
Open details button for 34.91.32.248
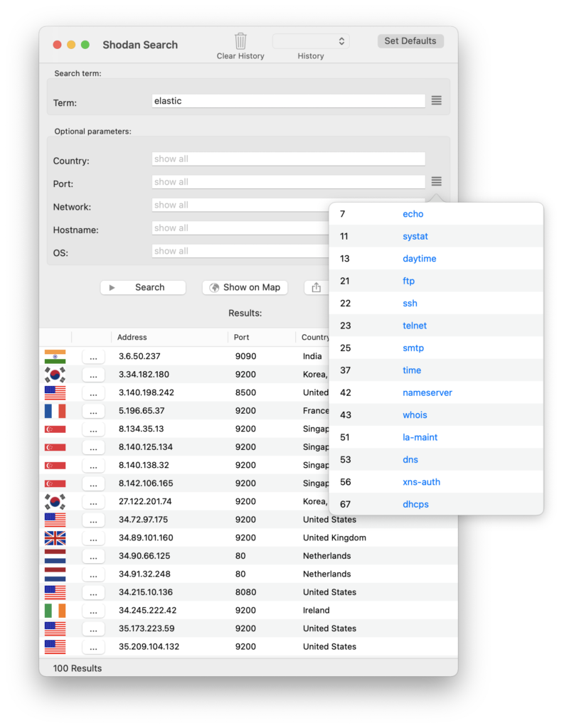point(93,574)
